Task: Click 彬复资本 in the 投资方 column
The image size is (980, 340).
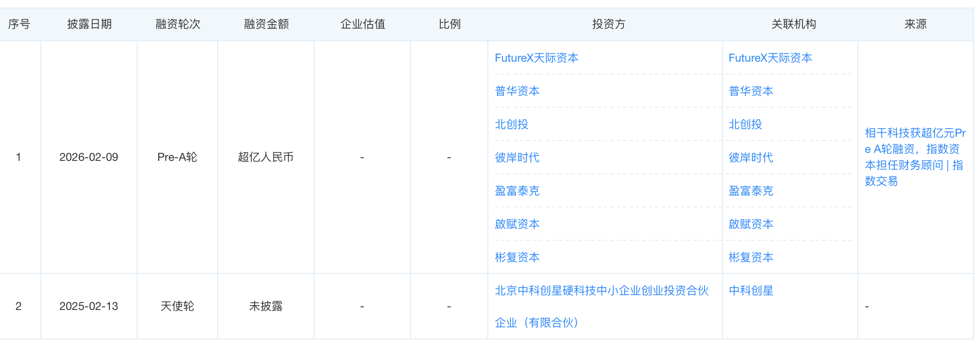Action: 517,257
